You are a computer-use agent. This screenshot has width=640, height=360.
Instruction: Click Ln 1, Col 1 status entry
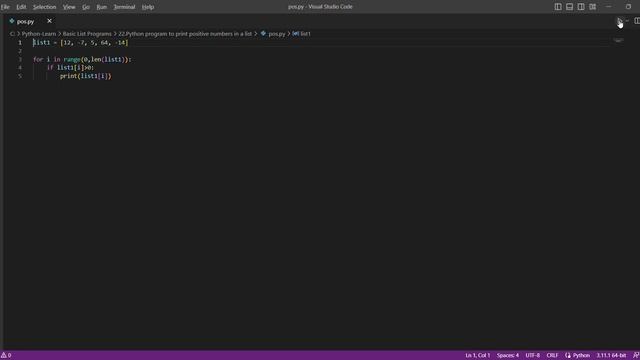tap(478, 356)
